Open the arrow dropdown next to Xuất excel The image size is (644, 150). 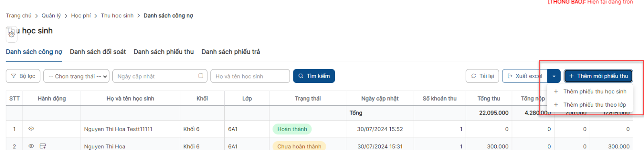[554, 76]
